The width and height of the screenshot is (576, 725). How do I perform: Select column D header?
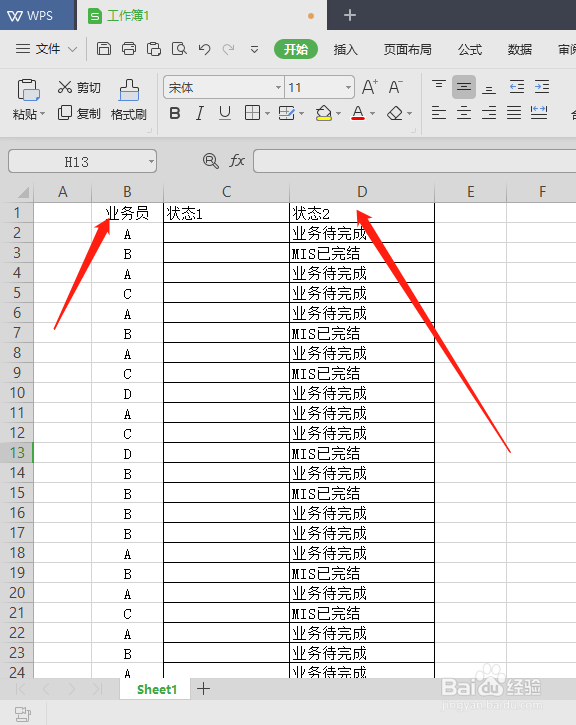pos(362,192)
